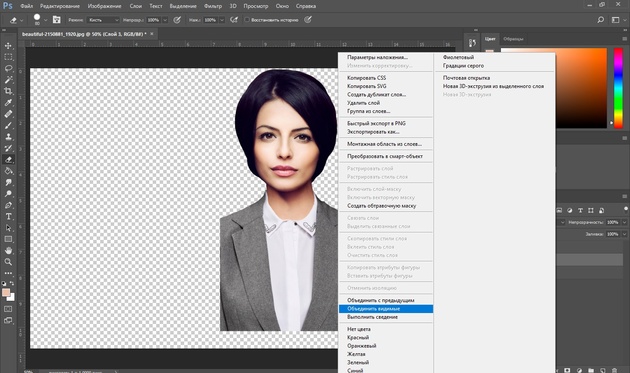
Task: Close the beautiful-2150881_1920.jpg document tab
Action: (x=152, y=34)
